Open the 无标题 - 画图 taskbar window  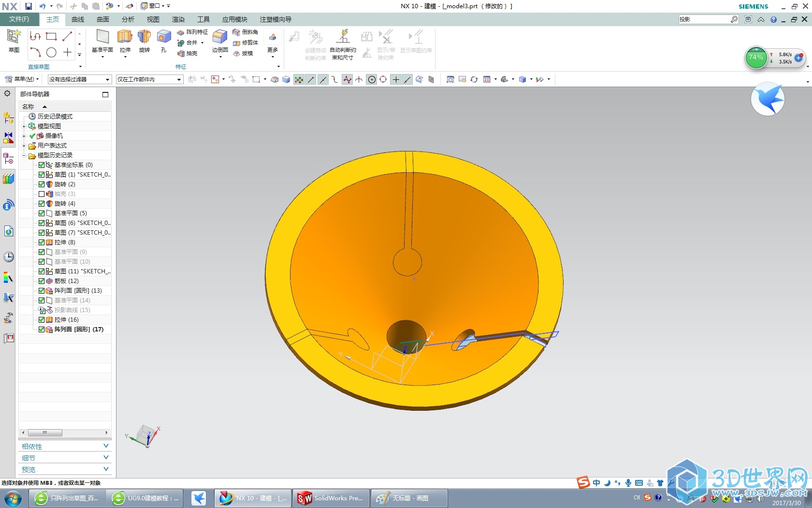click(409, 498)
